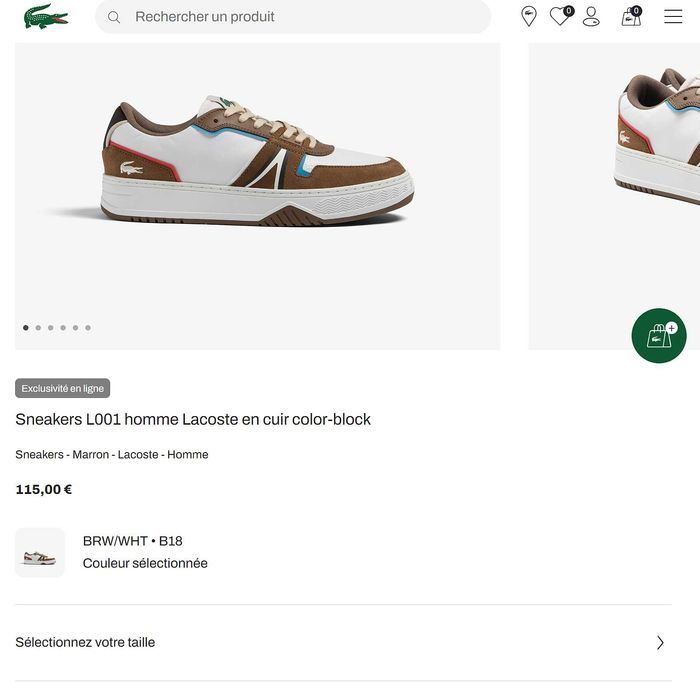The height and width of the screenshot is (700, 700).
Task: Open the wishlist heart icon
Action: [x=560, y=16]
